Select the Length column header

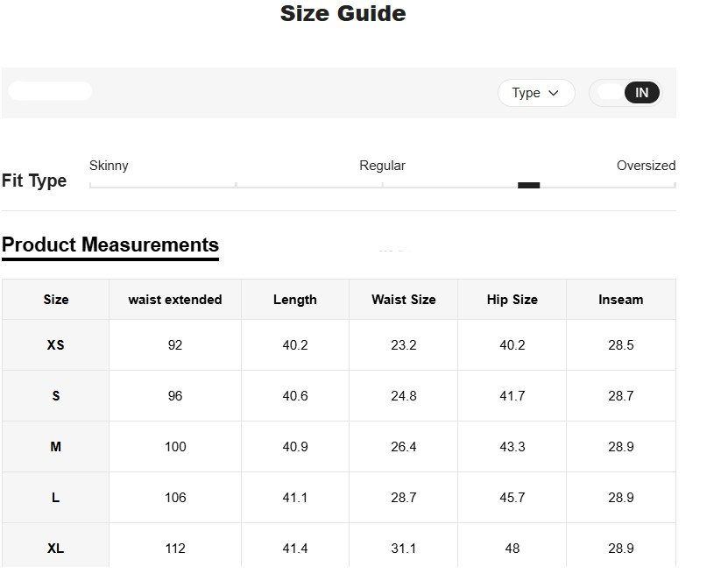[294, 299]
